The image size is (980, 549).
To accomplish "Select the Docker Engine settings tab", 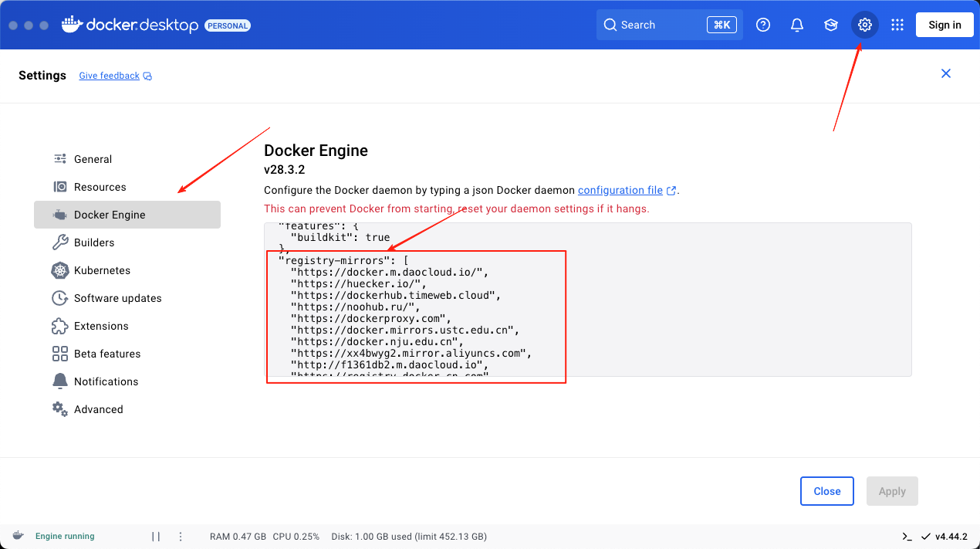I will tap(127, 215).
